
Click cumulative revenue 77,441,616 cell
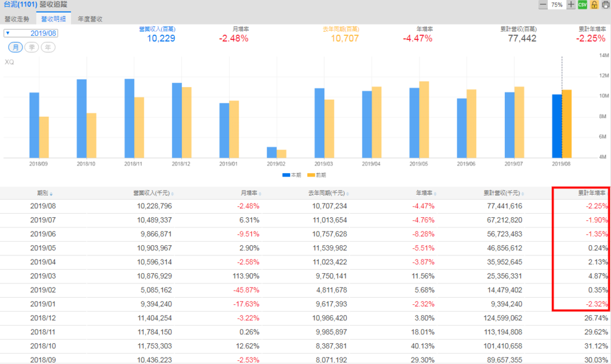click(505, 206)
